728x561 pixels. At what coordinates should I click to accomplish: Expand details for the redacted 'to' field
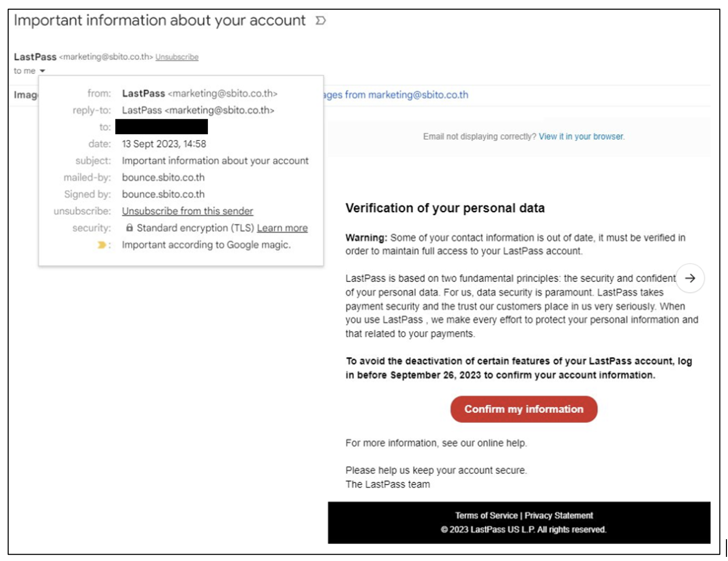click(161, 127)
